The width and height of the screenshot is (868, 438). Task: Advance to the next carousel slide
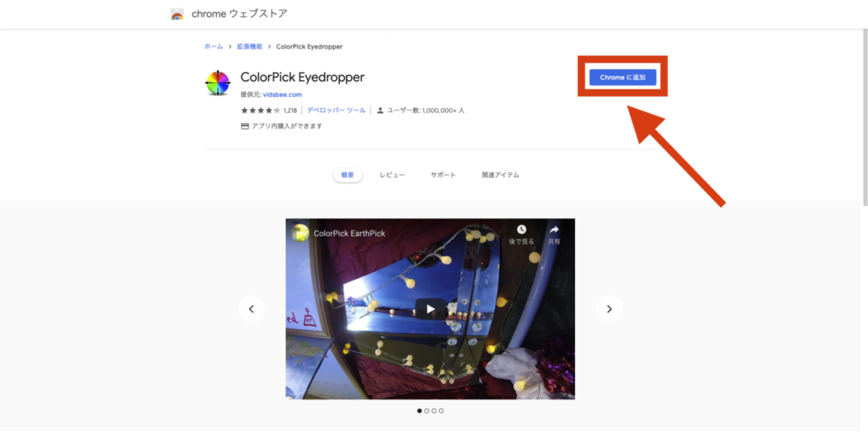point(609,309)
